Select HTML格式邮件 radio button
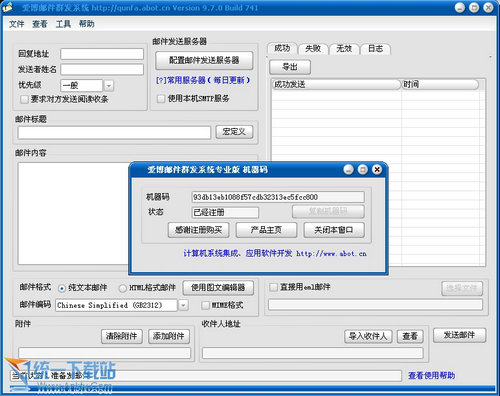500x396 pixels. coord(123,288)
